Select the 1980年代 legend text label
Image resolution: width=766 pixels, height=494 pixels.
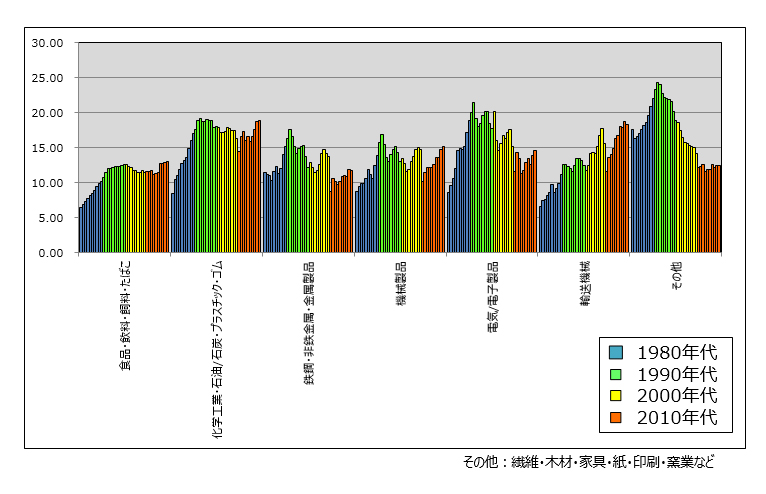point(674,352)
